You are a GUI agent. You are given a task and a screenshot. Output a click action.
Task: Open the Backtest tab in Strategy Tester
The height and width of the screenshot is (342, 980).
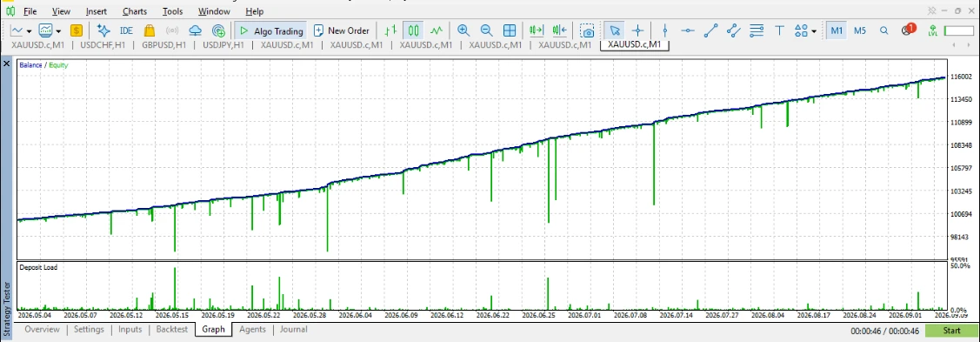coord(172,330)
